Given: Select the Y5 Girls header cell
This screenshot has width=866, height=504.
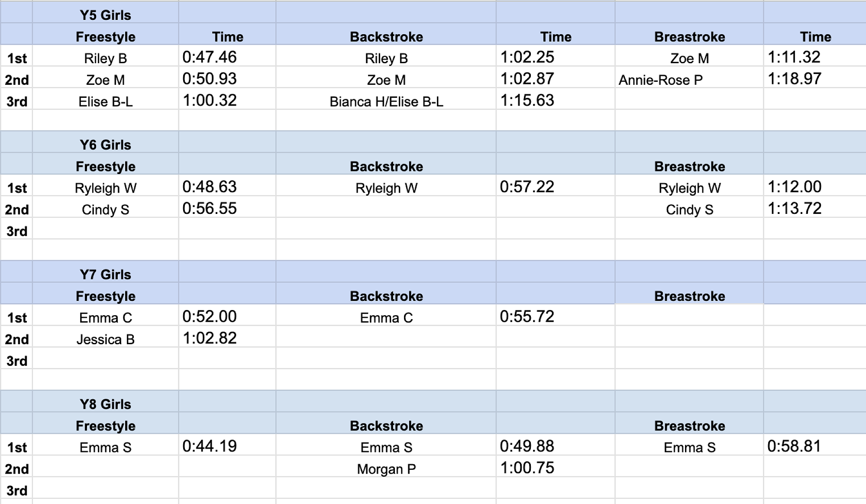Looking at the screenshot, I should (x=105, y=15).
